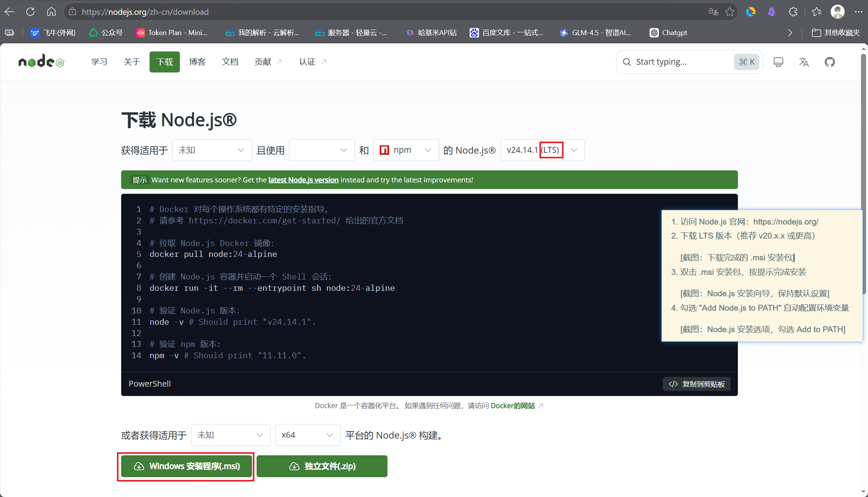The image size is (868, 497).
Task: Reload the page with the refresh icon
Action: coord(30,12)
